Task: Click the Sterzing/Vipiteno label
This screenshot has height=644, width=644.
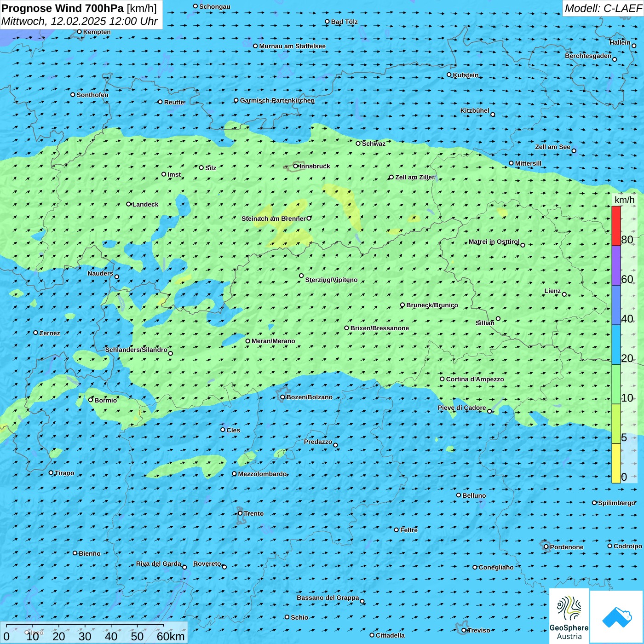Action: point(331,280)
